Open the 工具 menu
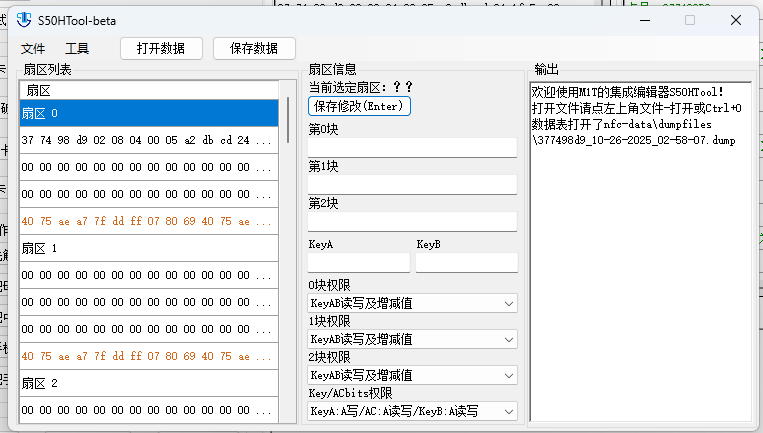 click(x=77, y=48)
